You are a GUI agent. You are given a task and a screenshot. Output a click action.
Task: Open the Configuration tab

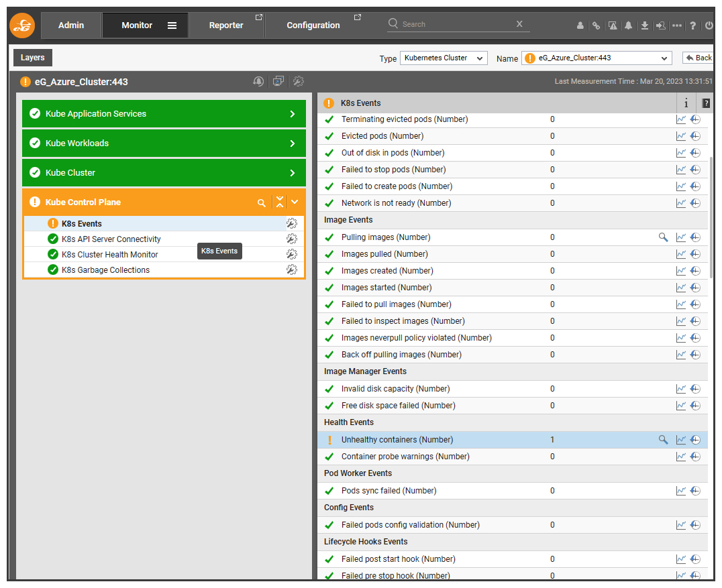(x=313, y=25)
